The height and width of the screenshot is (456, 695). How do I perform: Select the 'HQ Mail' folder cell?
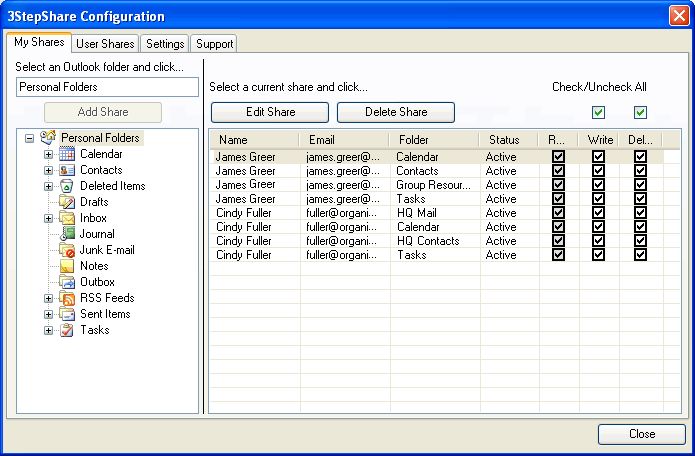[416, 213]
